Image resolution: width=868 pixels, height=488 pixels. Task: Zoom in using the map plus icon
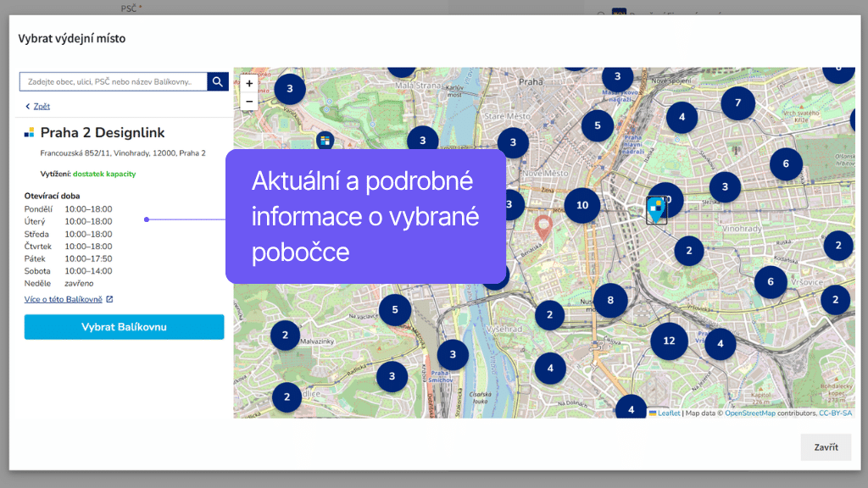248,84
